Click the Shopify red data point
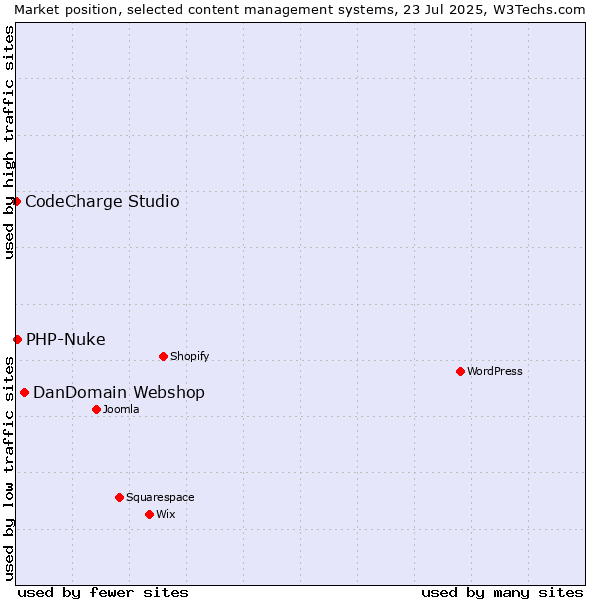Image resolution: width=600 pixels, height=600 pixels. [x=163, y=357]
